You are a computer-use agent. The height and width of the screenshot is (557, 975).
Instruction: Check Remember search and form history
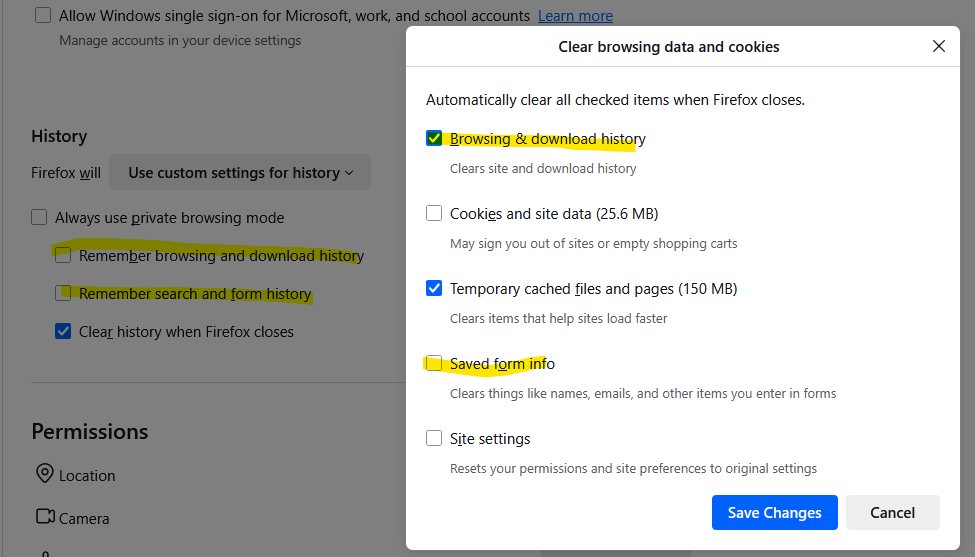tap(63, 293)
